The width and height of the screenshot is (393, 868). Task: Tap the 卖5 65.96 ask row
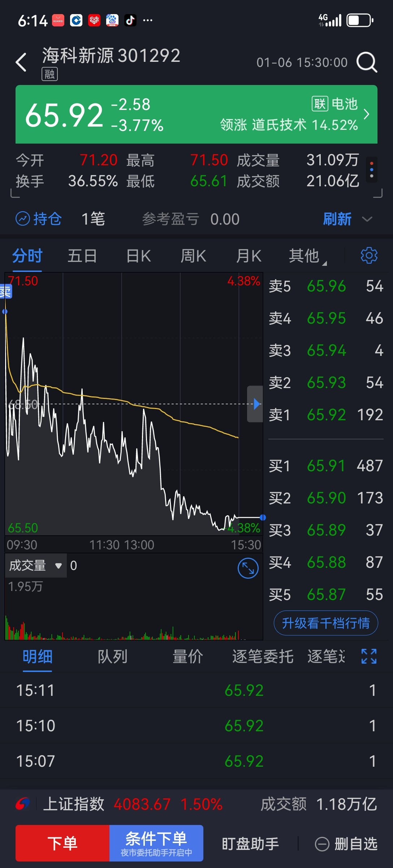(326, 286)
